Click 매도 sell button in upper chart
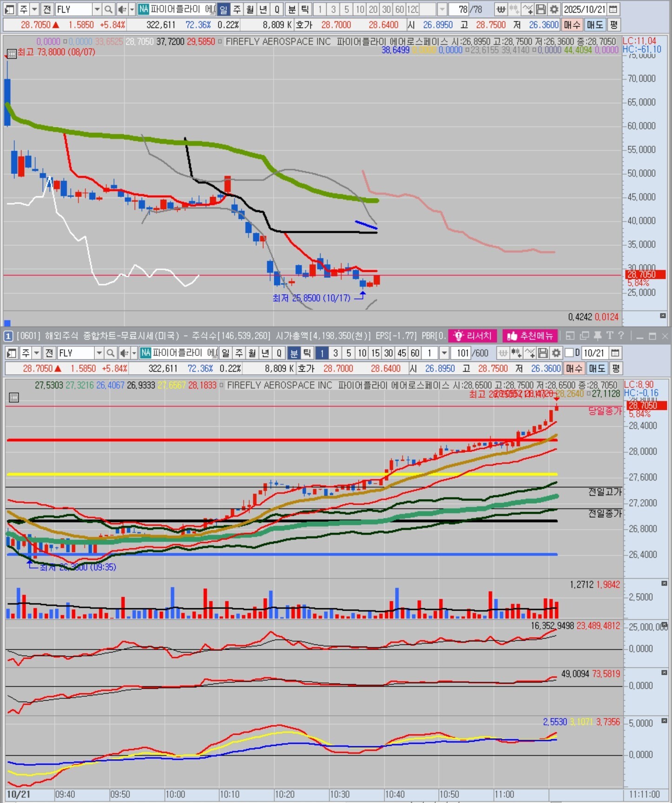672x803 pixels. click(x=594, y=25)
